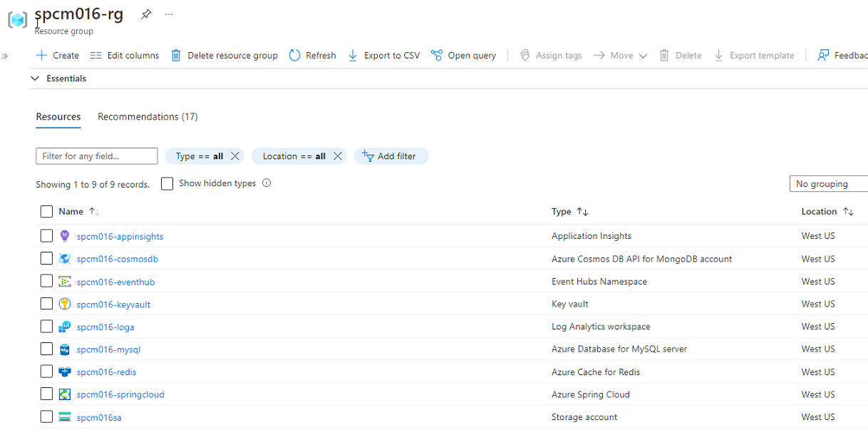Image resolution: width=868 pixels, height=445 pixels.
Task: Click the Redis cache icon
Action: (65, 372)
